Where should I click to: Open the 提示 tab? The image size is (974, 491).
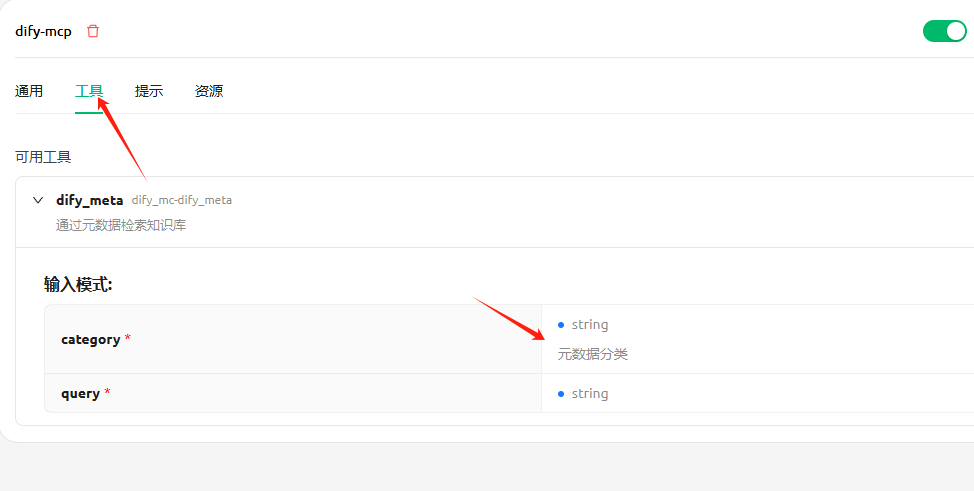pos(149,91)
